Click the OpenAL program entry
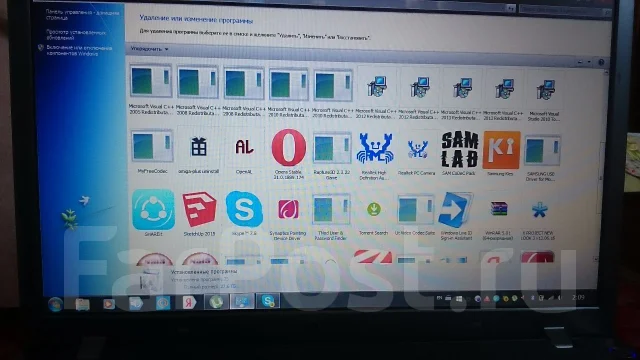 244,148
